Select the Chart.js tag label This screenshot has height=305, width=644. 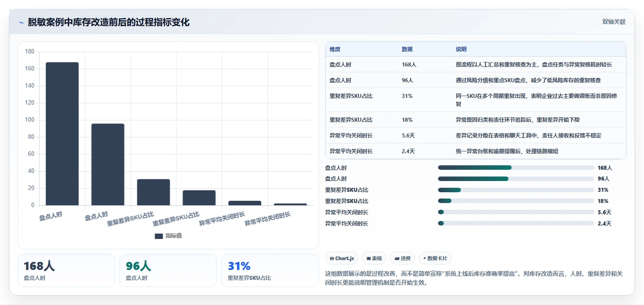(345, 258)
